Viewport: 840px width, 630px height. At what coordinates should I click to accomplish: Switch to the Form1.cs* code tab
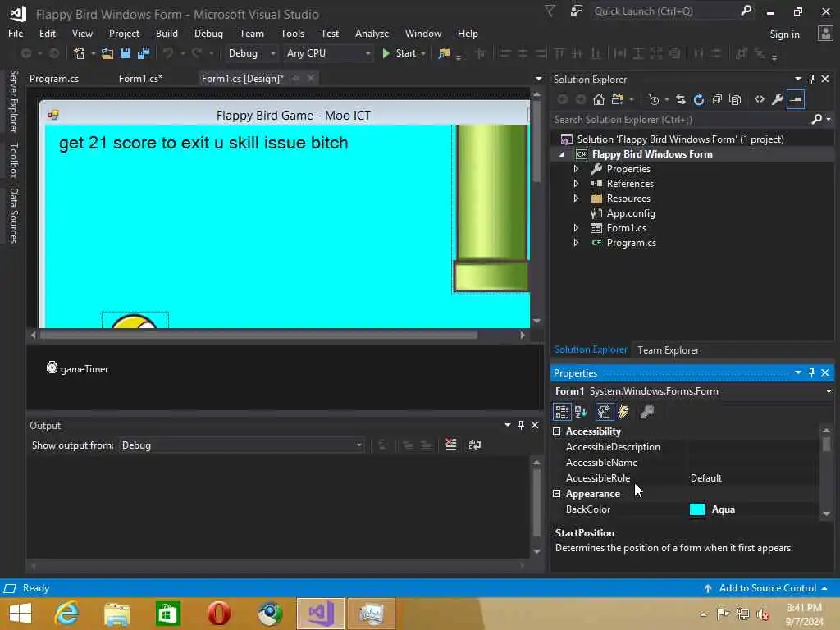[140, 78]
